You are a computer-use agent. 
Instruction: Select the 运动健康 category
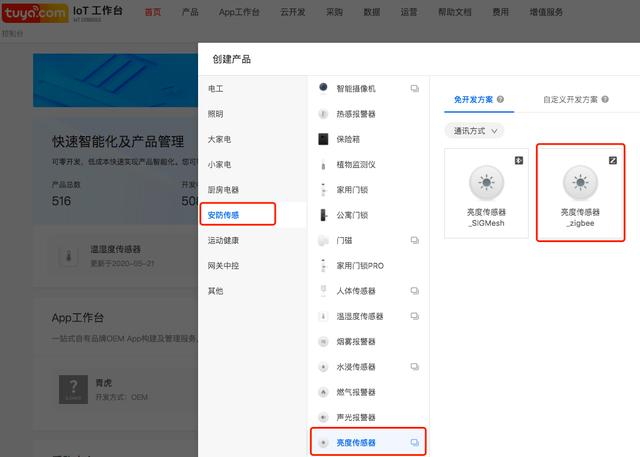point(223,240)
